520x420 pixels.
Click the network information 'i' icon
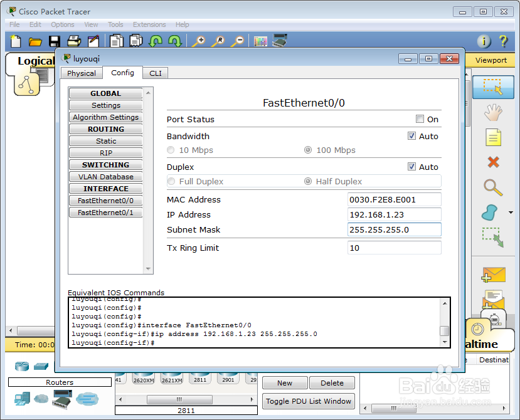(484, 41)
